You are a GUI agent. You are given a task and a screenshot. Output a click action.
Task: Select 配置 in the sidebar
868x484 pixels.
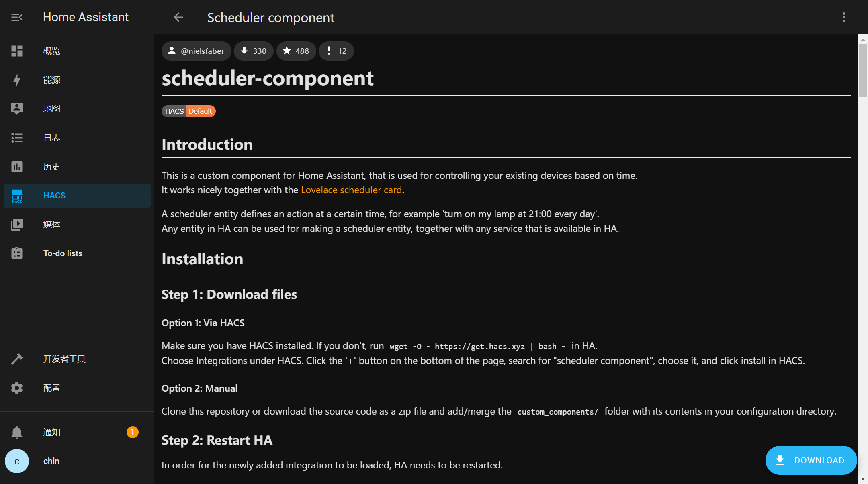pyautogui.click(x=77, y=388)
